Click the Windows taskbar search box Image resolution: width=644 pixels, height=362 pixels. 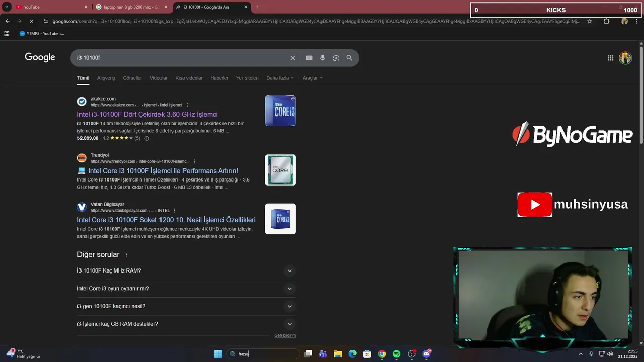[263, 354]
